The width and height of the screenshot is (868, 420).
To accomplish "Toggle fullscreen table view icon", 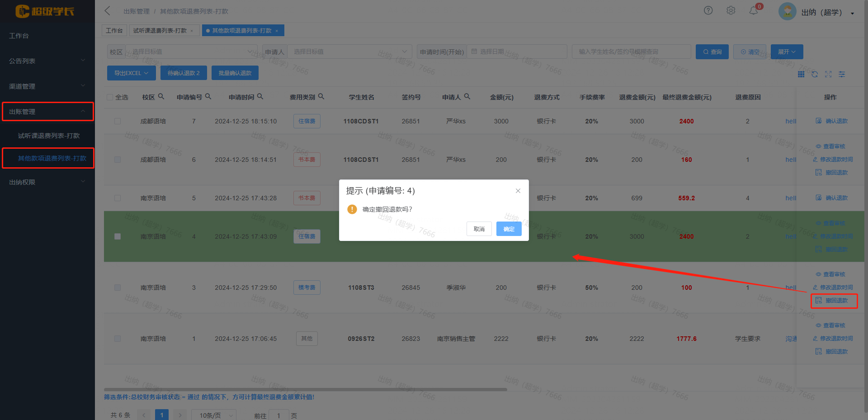I will coord(828,74).
